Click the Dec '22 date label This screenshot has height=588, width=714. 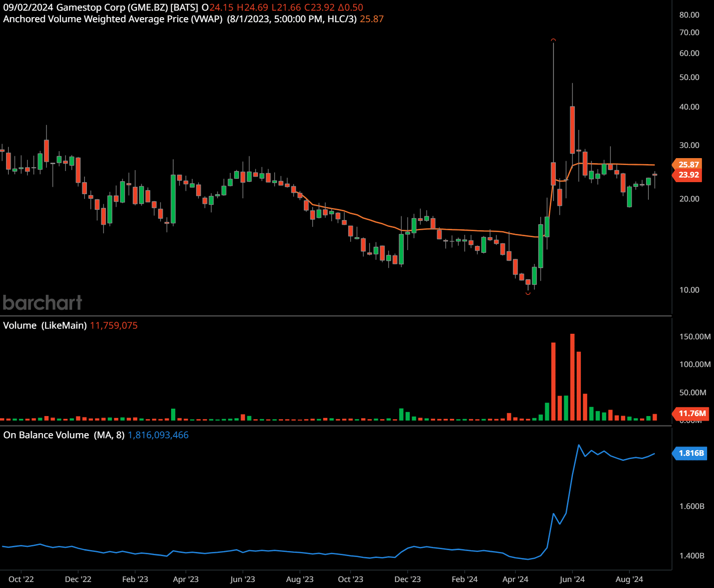click(x=78, y=579)
